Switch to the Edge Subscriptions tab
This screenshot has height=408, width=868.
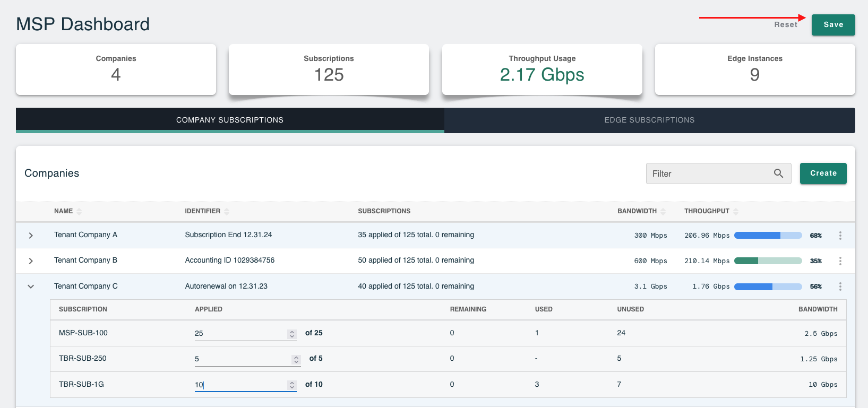click(649, 120)
